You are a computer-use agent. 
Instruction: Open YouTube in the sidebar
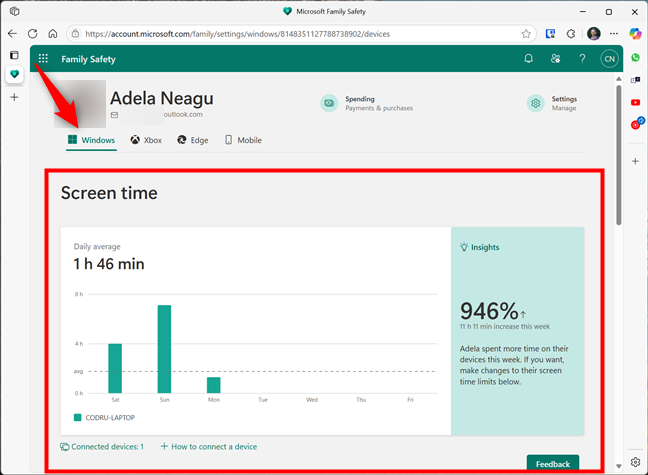(x=636, y=102)
